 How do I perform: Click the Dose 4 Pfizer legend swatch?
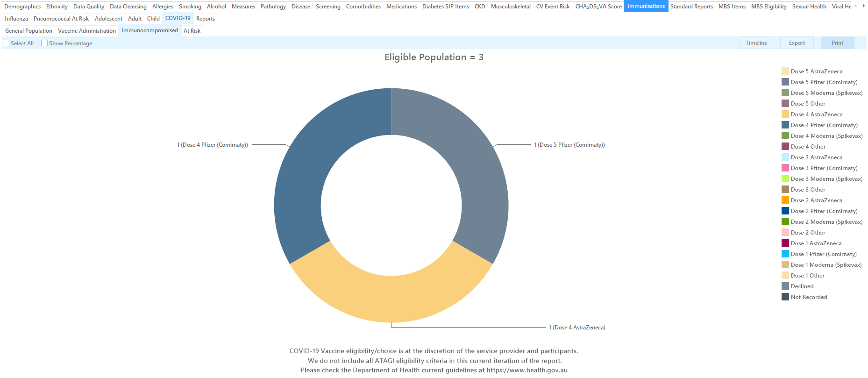[785, 125]
